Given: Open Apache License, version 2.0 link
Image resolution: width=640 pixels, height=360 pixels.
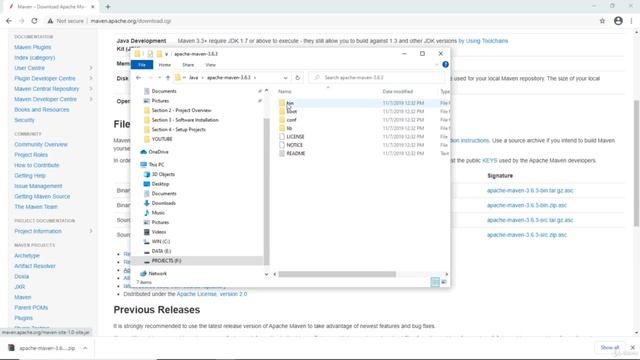Looking at the screenshot, I should [x=211, y=294].
